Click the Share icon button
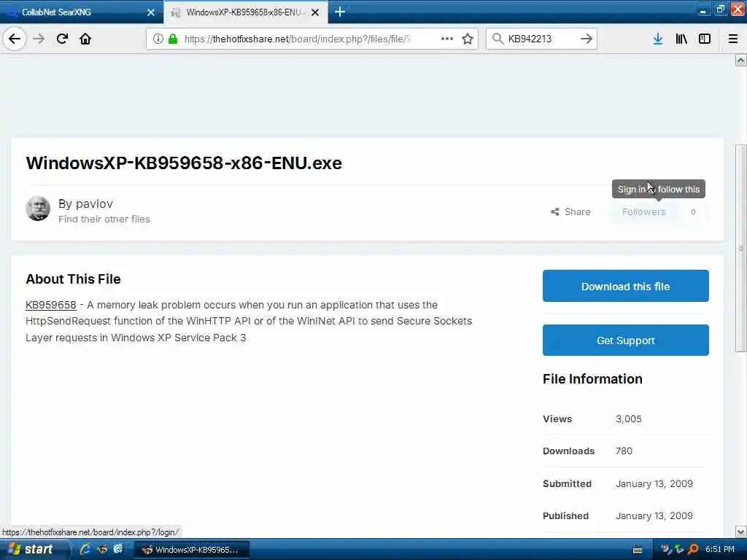 570,212
